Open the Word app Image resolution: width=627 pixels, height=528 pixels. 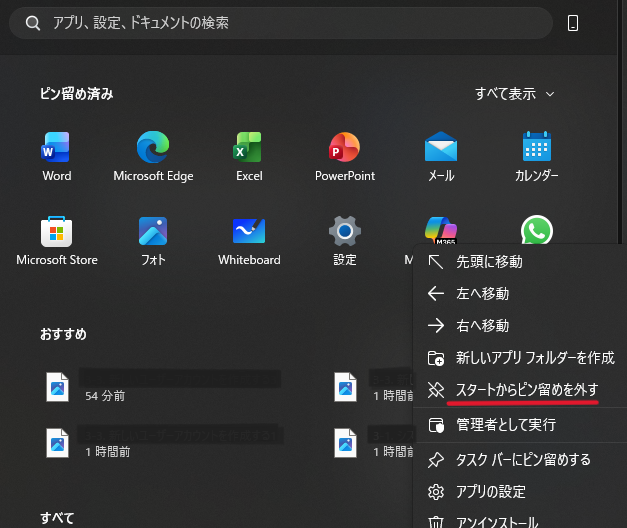(57, 156)
